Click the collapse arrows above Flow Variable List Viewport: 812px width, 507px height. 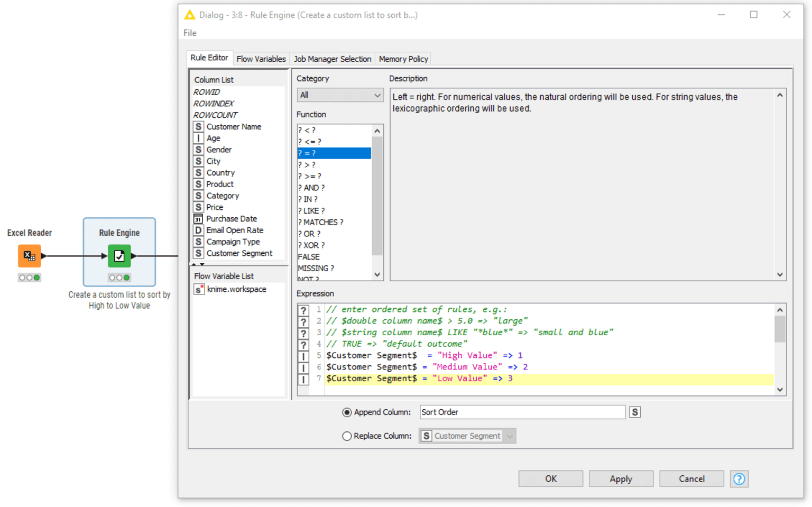click(x=198, y=264)
